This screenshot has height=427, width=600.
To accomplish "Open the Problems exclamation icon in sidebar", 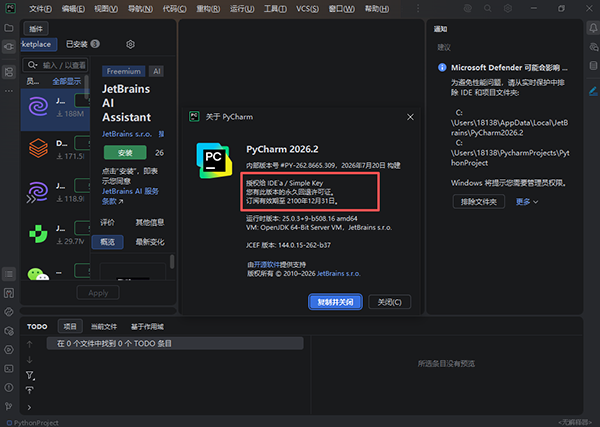I will (x=8, y=387).
